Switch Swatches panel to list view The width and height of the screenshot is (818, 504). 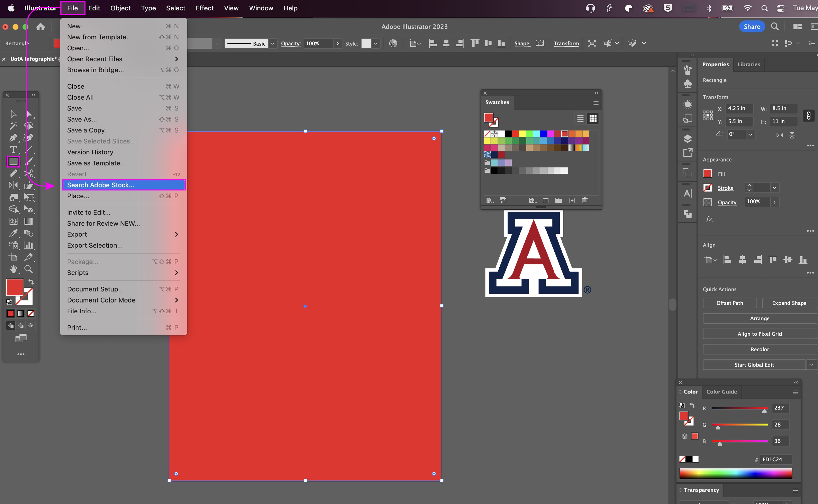coord(580,118)
